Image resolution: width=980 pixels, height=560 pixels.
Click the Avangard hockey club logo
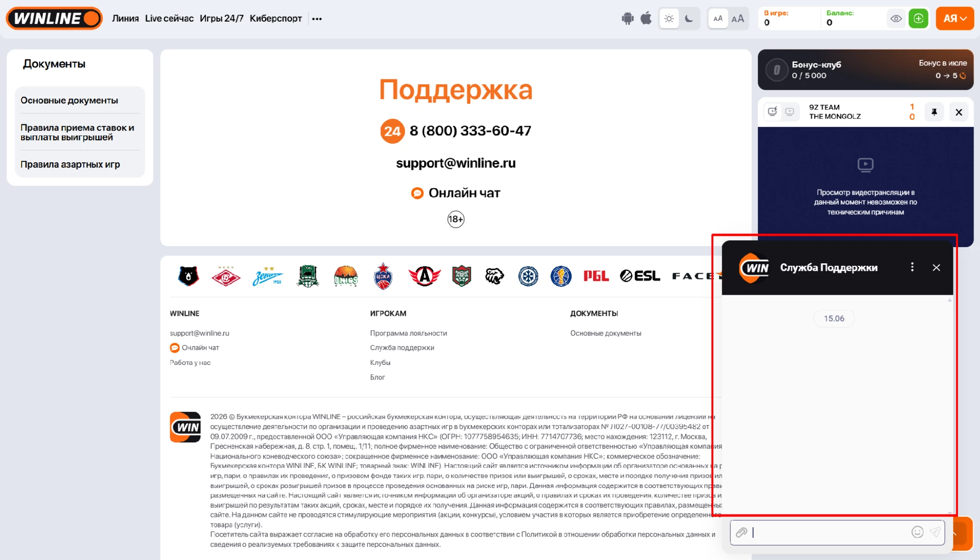point(425,276)
